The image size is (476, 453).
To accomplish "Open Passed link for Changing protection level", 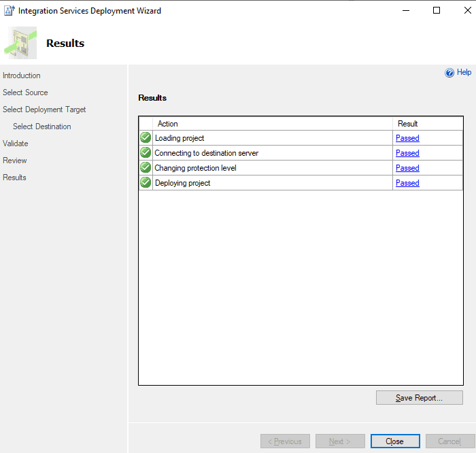I will coord(407,168).
